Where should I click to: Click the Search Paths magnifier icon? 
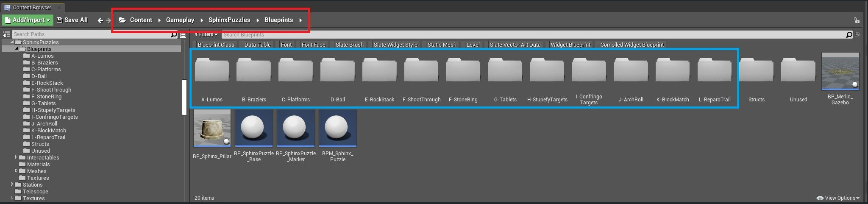pos(174,34)
